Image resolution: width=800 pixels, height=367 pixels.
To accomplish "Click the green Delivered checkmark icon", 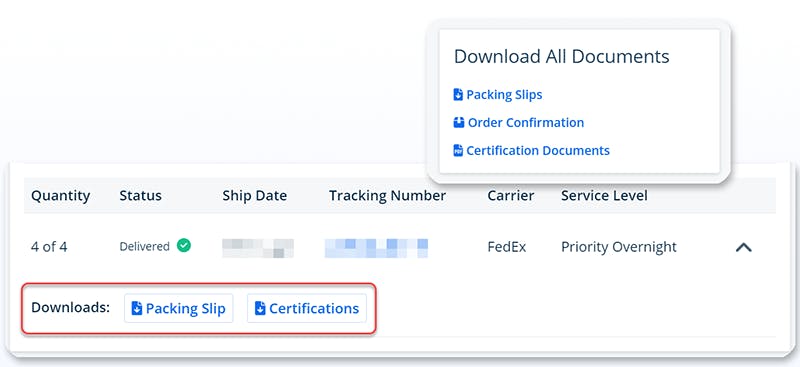I will point(184,246).
